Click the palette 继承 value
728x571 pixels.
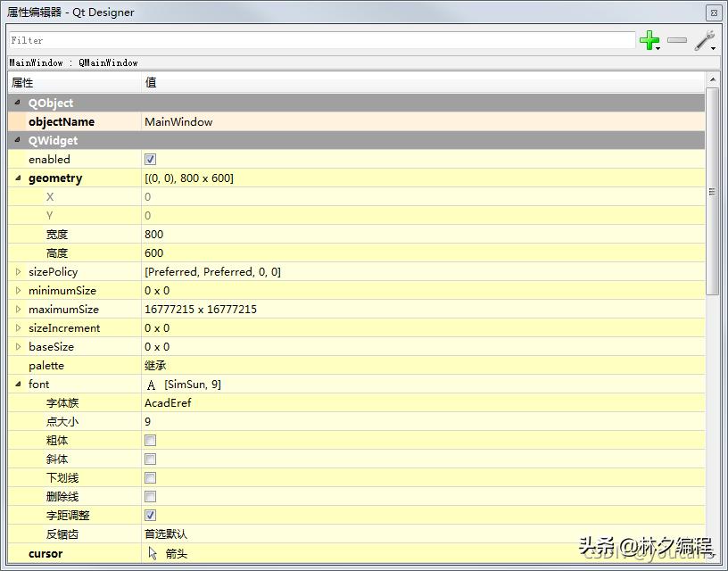[x=155, y=366]
